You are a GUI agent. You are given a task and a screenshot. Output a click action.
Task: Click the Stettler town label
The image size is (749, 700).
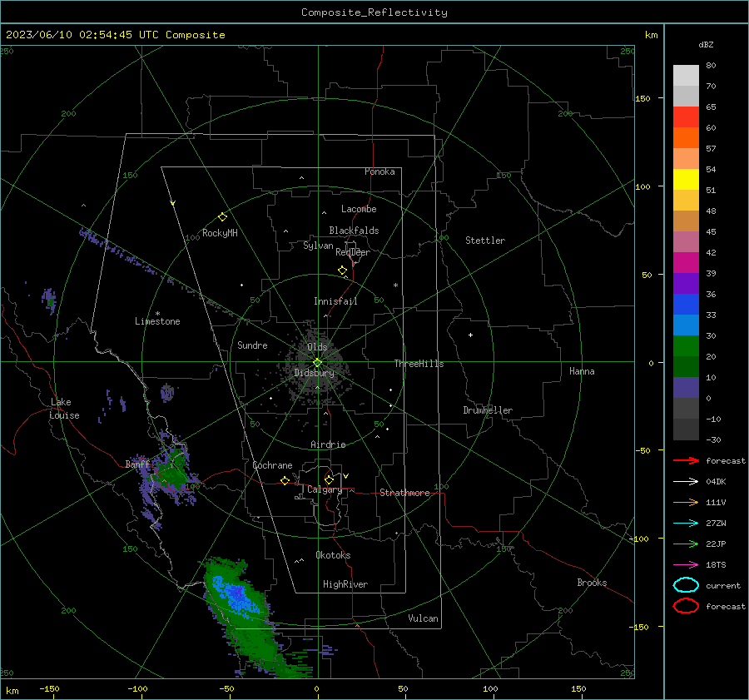click(x=485, y=241)
